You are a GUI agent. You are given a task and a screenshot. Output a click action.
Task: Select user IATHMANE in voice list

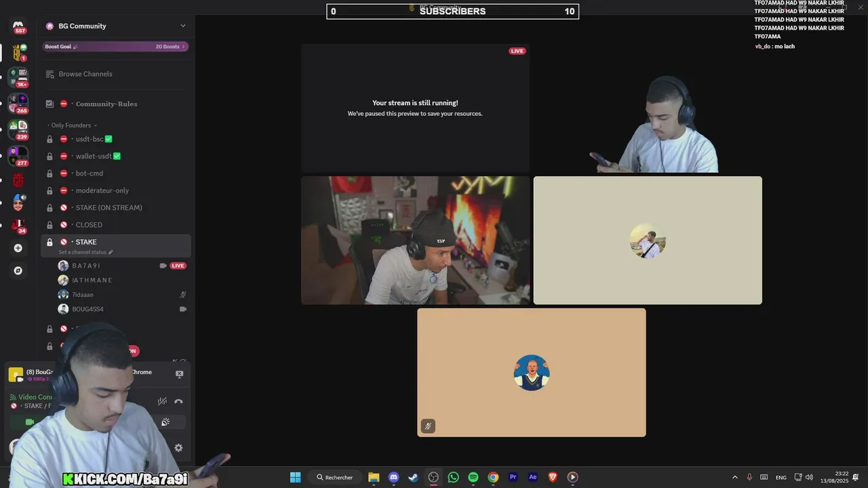tap(92, 280)
